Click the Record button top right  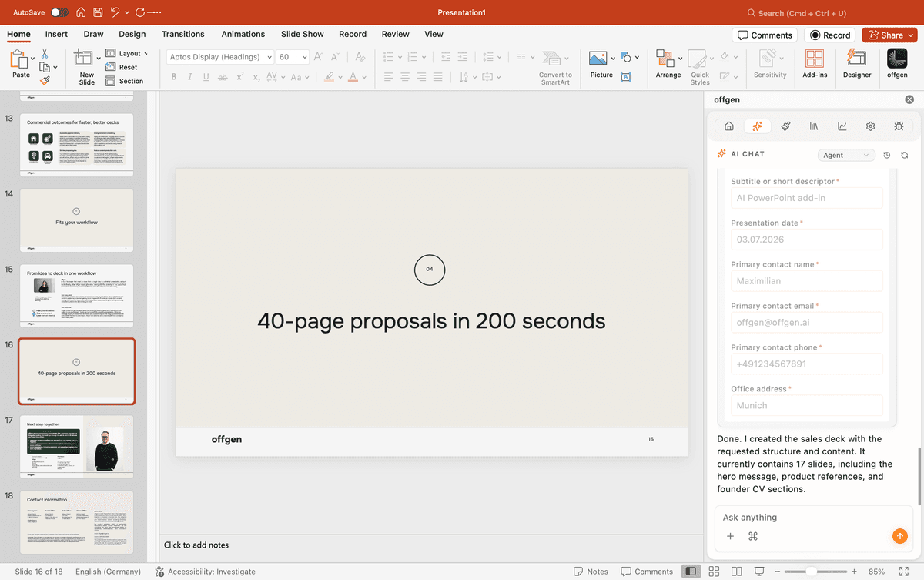[x=829, y=35]
